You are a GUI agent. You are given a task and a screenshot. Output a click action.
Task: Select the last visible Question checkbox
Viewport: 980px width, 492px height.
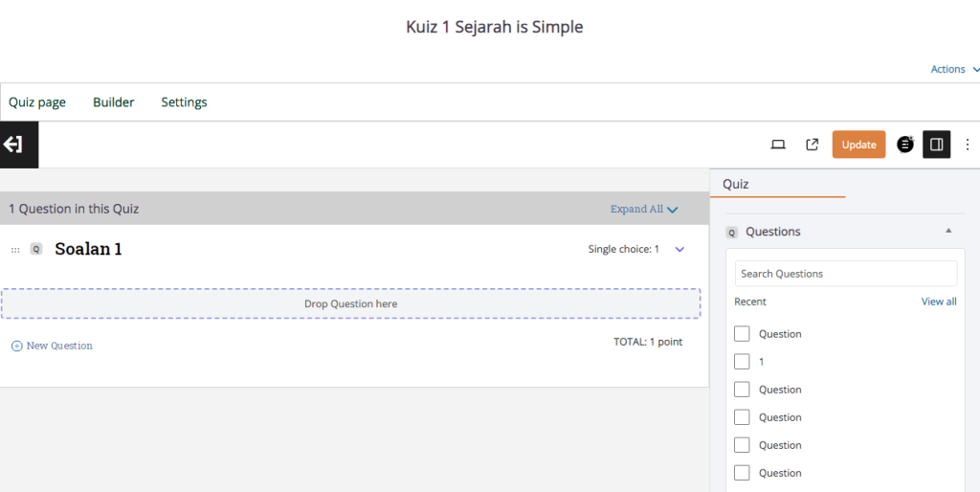(x=742, y=473)
